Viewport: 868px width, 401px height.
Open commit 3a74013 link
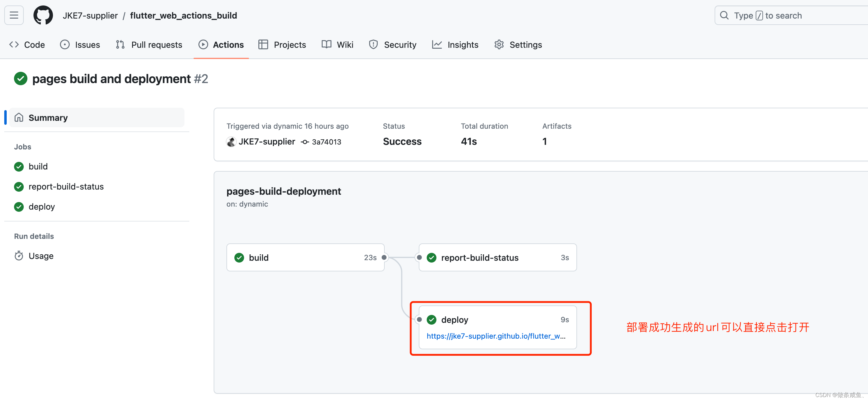[x=326, y=142]
